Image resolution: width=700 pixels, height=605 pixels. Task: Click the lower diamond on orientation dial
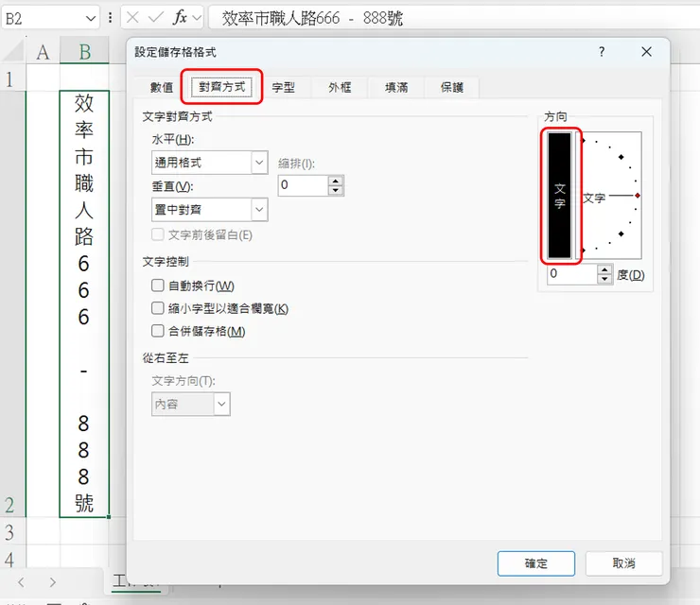pyautogui.click(x=621, y=233)
